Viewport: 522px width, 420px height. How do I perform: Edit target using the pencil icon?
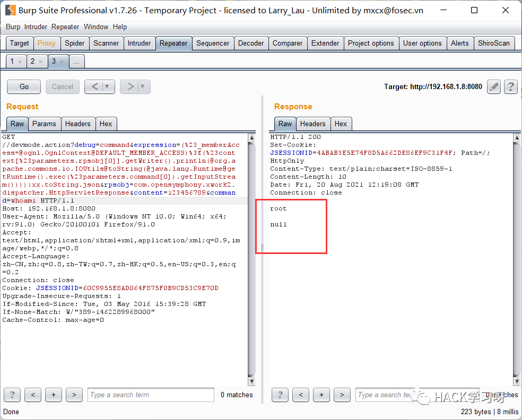pyautogui.click(x=494, y=87)
